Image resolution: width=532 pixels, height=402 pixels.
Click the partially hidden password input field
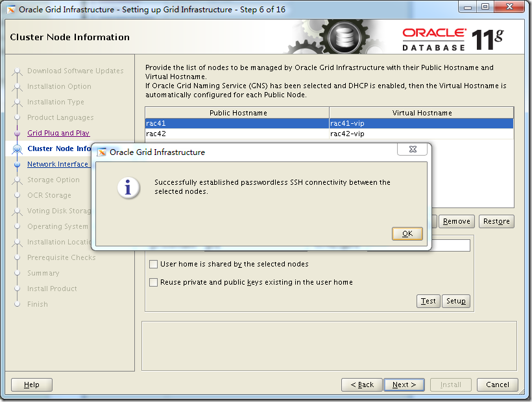coord(451,245)
